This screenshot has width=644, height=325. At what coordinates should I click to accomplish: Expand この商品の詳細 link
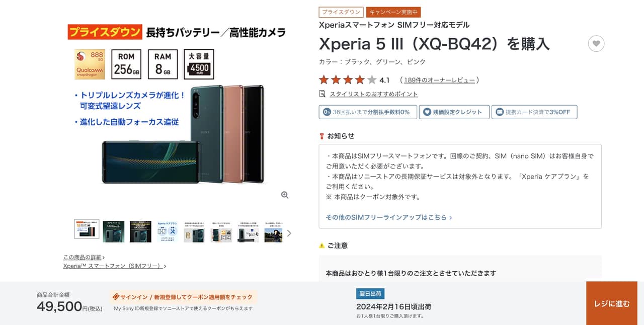[84, 258]
